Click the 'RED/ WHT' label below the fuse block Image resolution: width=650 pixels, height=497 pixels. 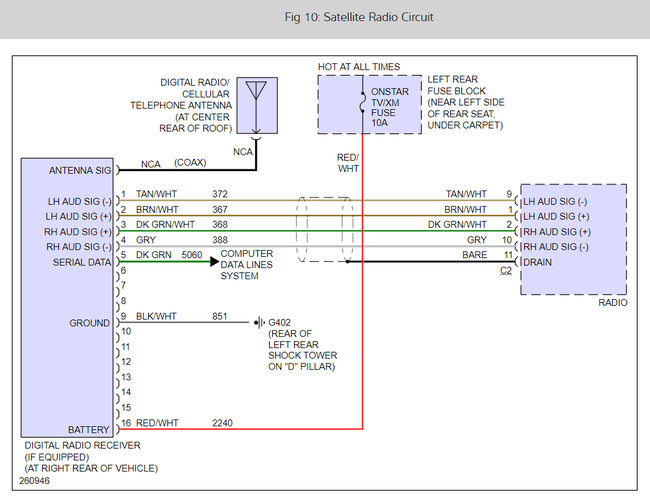tap(348, 163)
